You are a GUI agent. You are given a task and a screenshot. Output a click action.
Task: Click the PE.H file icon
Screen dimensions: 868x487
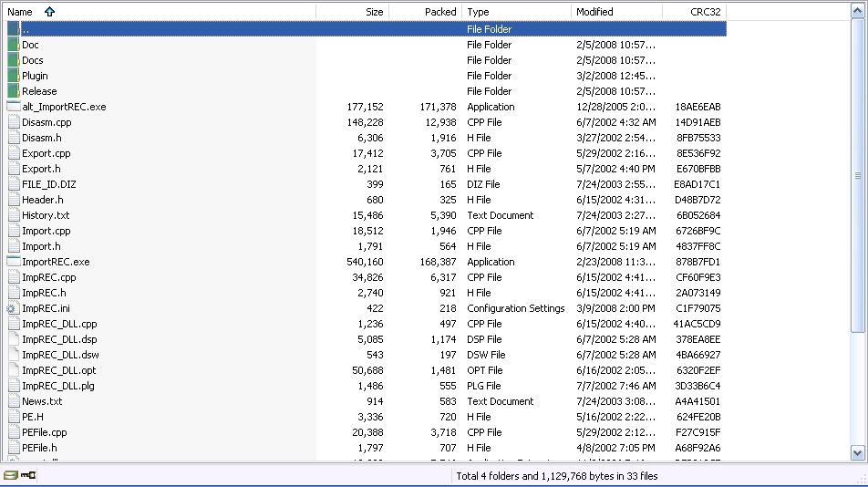click(14, 417)
